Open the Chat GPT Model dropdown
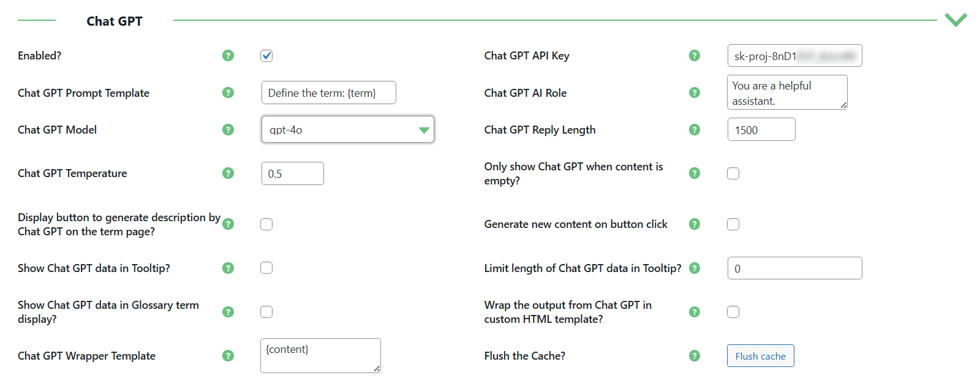Image resolution: width=980 pixels, height=386 pixels. pyautogui.click(x=347, y=130)
